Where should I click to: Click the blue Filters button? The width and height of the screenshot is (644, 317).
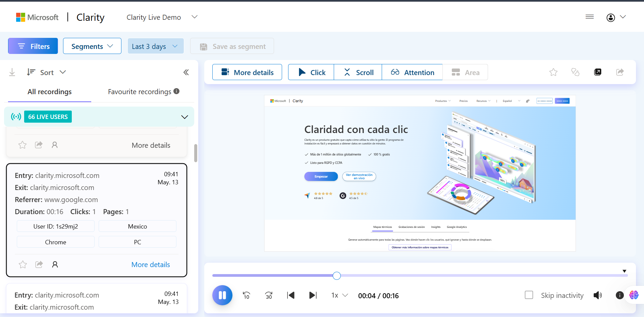click(33, 46)
